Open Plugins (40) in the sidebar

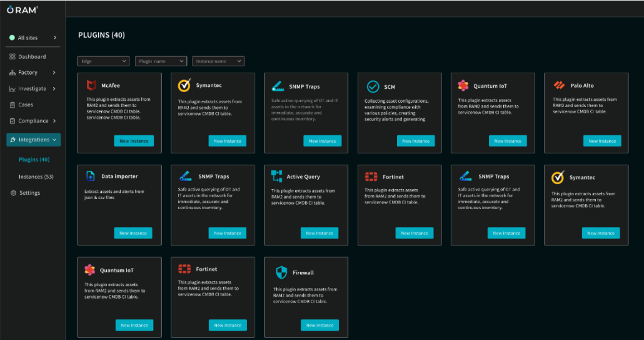(x=34, y=160)
